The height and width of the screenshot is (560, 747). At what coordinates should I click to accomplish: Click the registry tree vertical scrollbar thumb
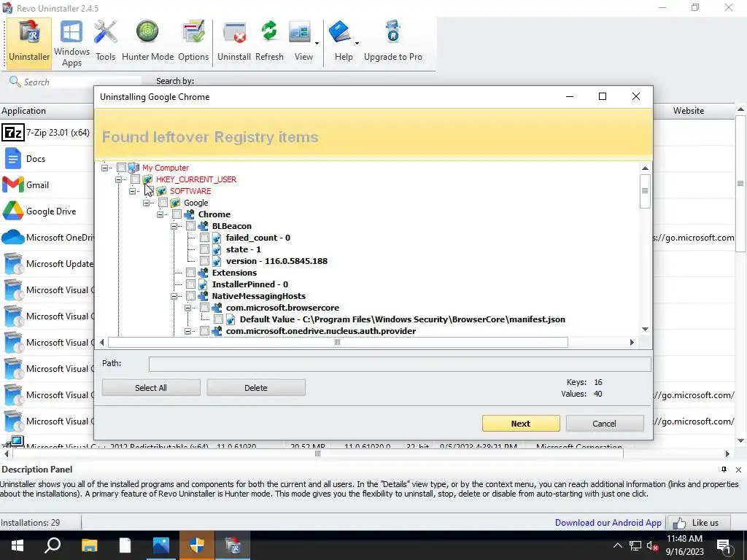tap(645, 191)
